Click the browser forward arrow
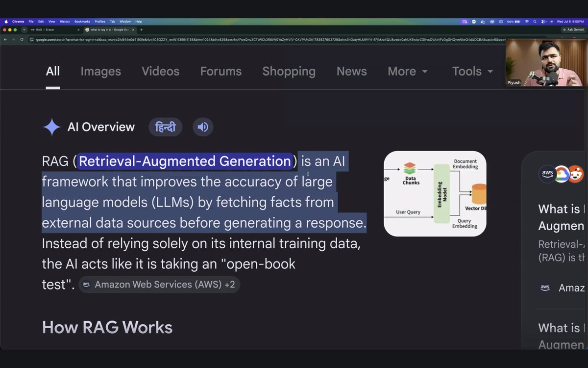The image size is (588, 368). tap(14, 39)
